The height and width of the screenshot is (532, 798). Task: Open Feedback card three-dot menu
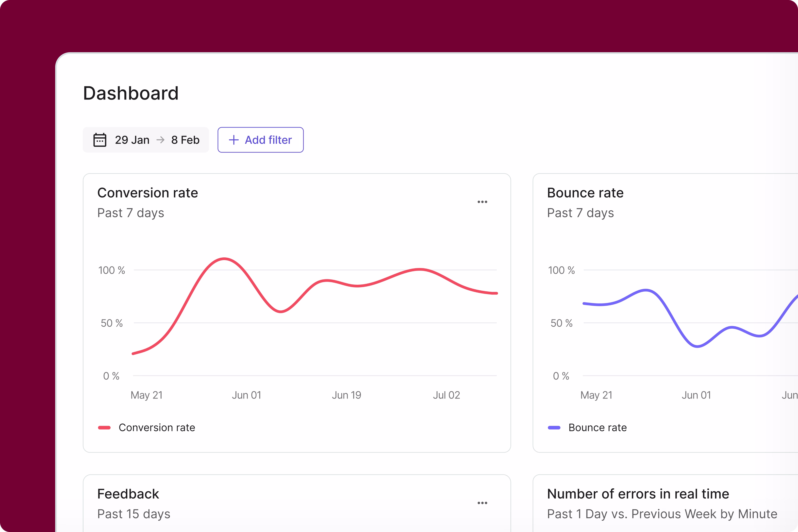tap(482, 503)
